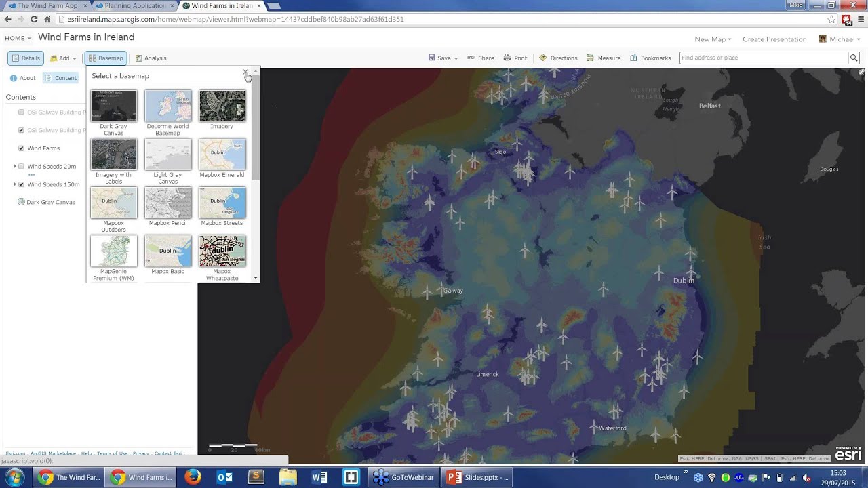This screenshot has width=868, height=488.
Task: Click the browser reload button
Action: coord(35,19)
